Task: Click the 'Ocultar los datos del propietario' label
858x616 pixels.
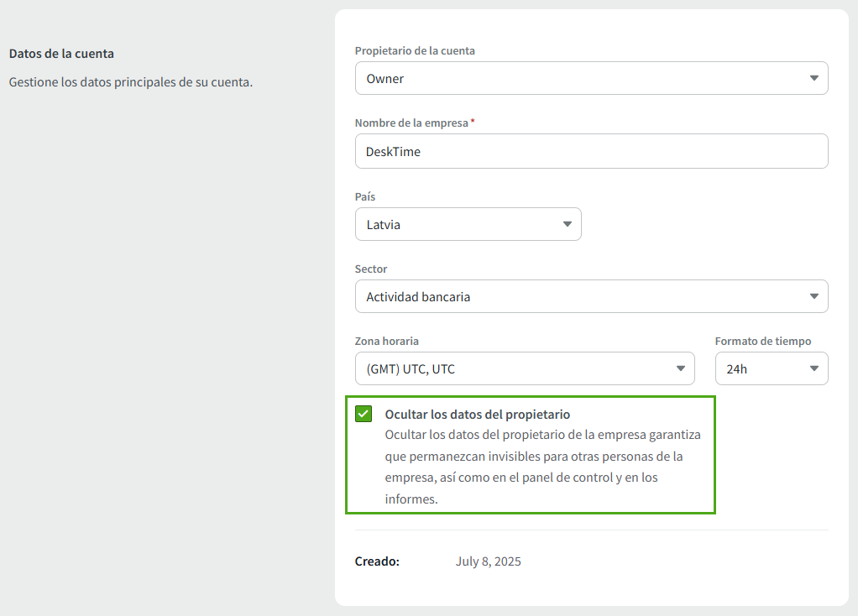Action: [477, 415]
